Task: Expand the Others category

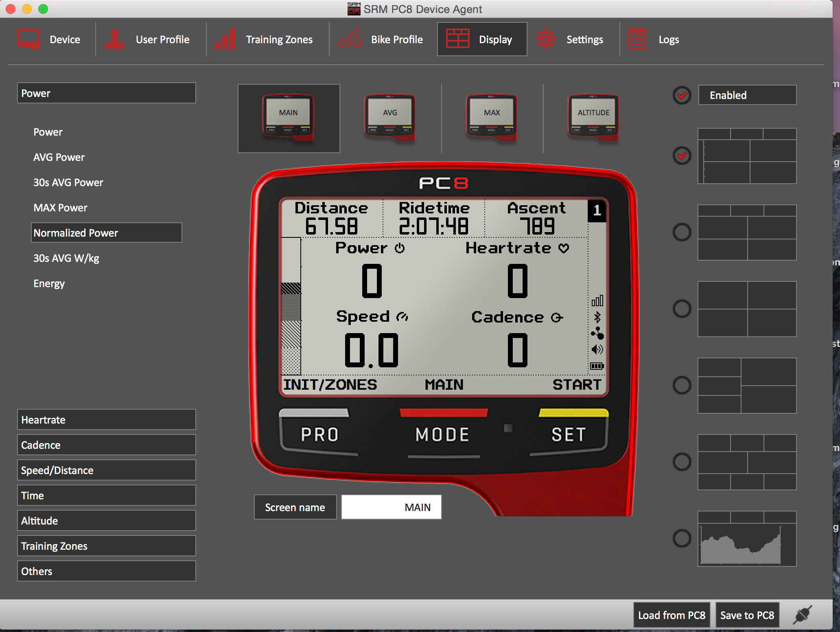Action: click(106, 571)
